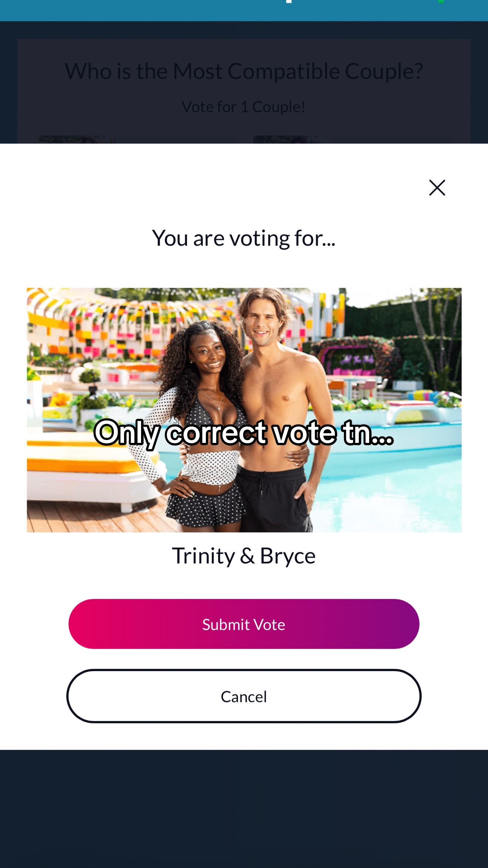Cancel the vote confirmation
488x868 pixels.
pos(244,696)
